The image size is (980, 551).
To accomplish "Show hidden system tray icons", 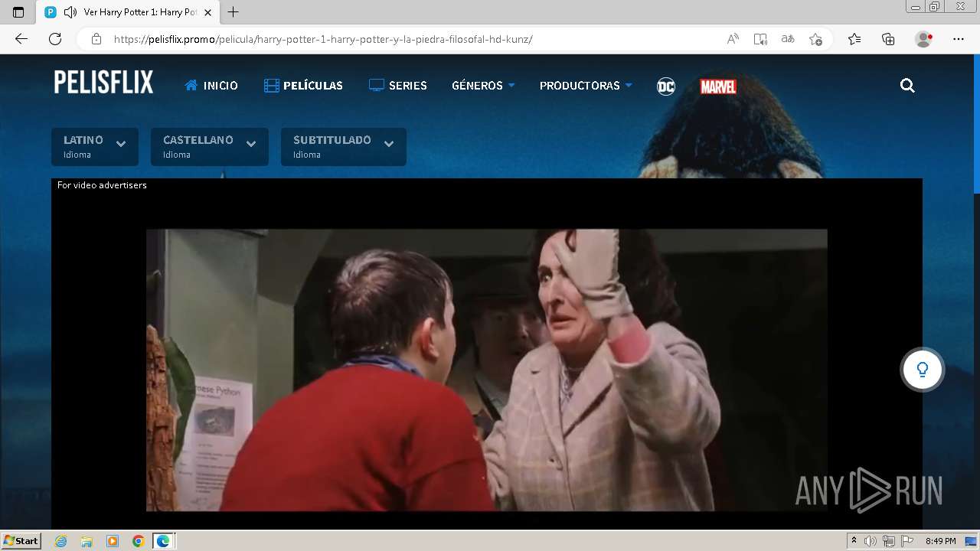I will pos(854,541).
